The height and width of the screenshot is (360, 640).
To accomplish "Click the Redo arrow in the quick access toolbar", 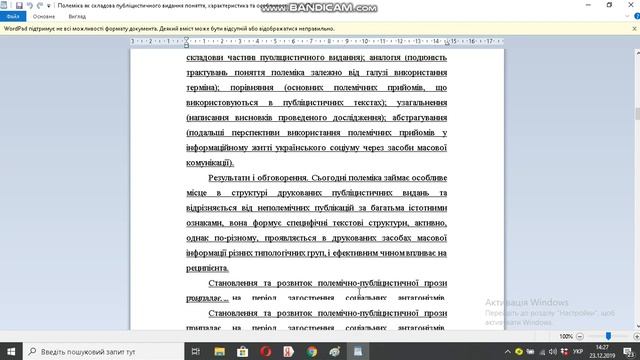I will point(40,5).
